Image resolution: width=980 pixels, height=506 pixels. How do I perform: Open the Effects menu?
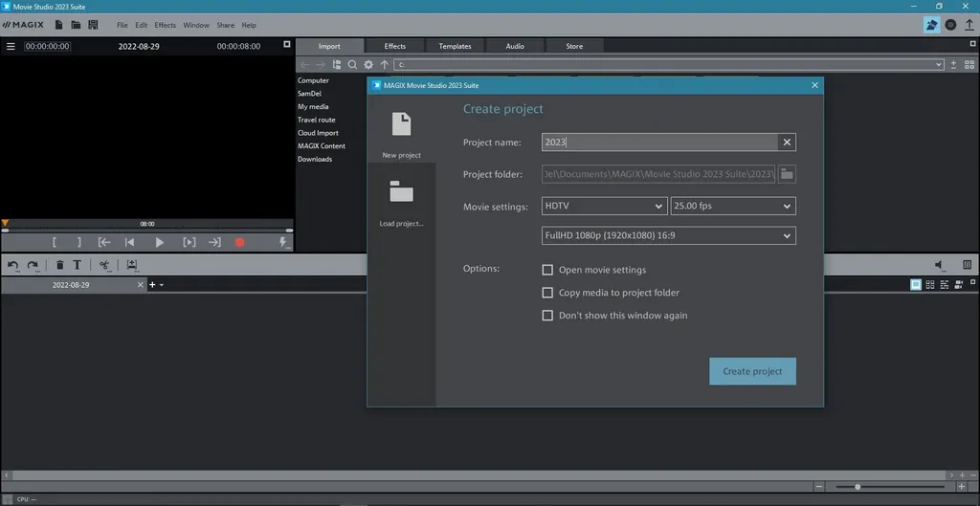tap(165, 26)
